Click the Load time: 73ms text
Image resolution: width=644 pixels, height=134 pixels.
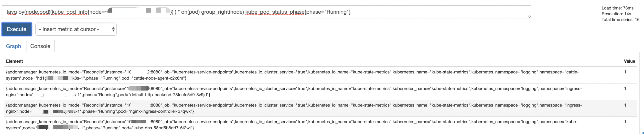click(617, 8)
